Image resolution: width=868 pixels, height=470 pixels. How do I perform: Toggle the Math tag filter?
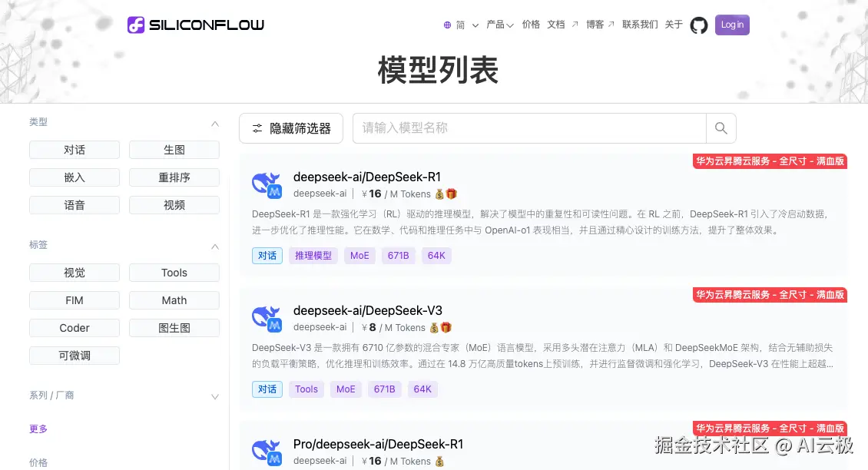click(174, 300)
